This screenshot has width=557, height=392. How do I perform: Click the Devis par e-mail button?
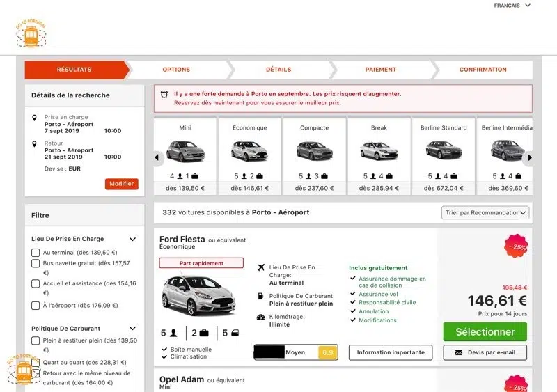(485, 352)
